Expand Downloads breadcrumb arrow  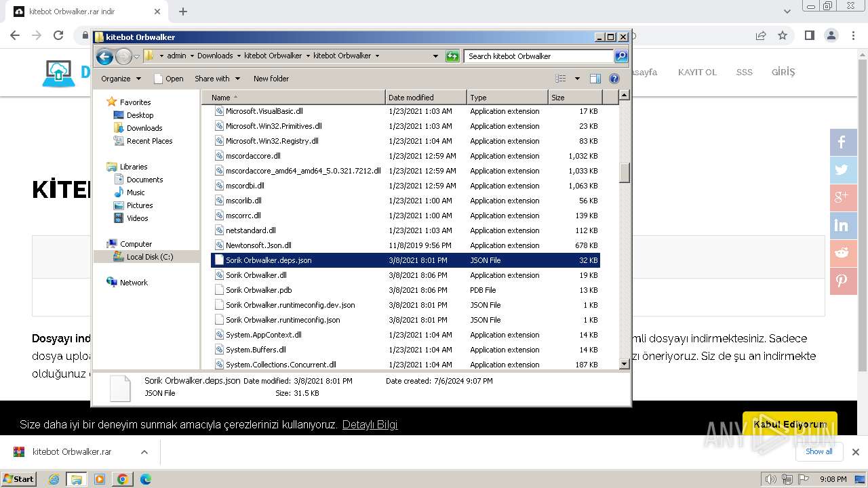point(239,56)
